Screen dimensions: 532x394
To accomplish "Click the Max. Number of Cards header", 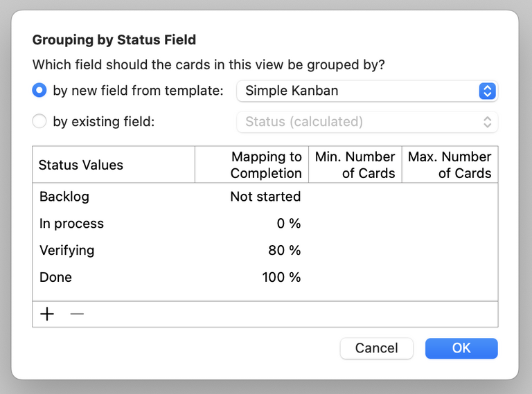I will pyautogui.click(x=450, y=165).
